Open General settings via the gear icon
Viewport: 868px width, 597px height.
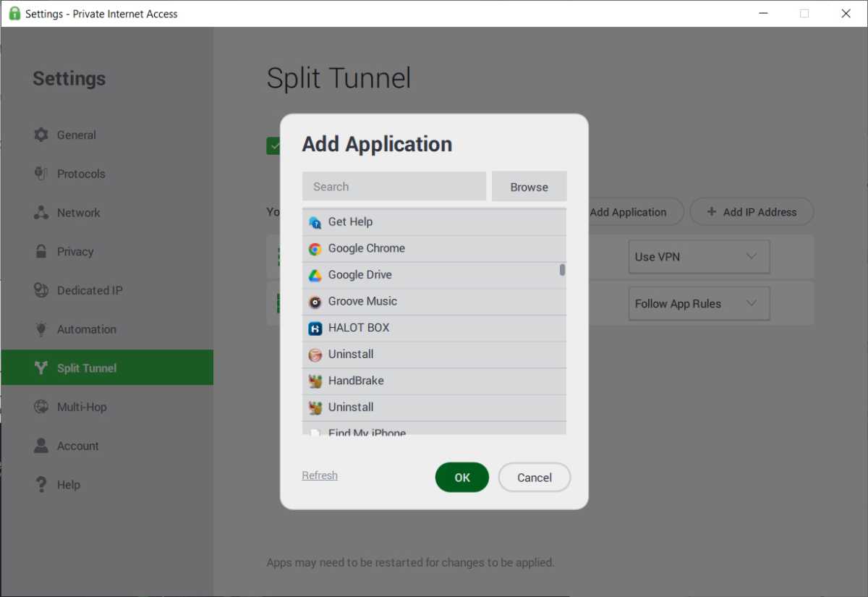tap(41, 135)
